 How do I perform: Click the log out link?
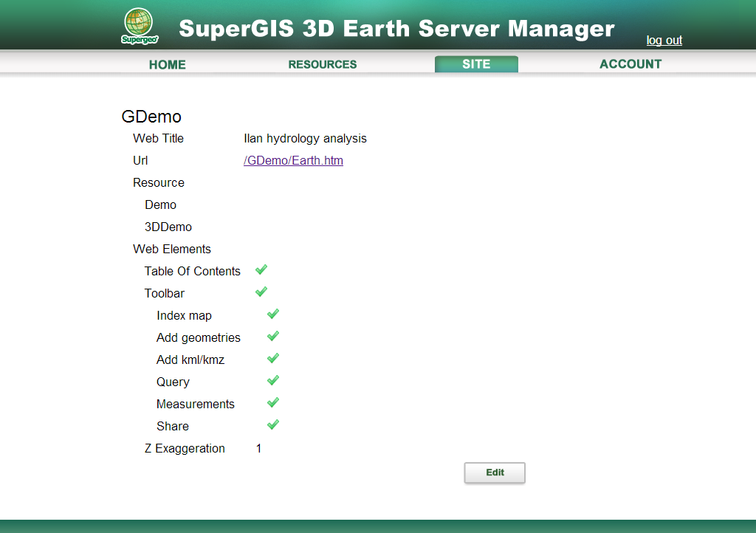pyautogui.click(x=664, y=41)
